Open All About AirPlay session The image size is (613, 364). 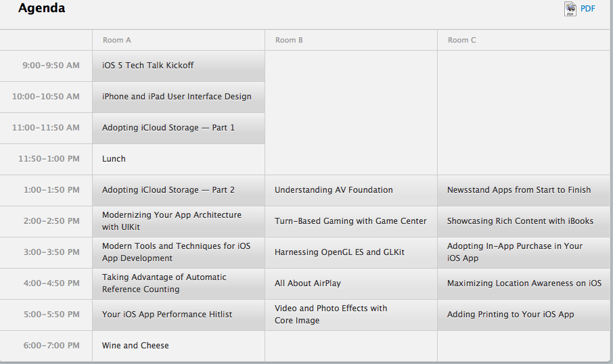click(351, 283)
